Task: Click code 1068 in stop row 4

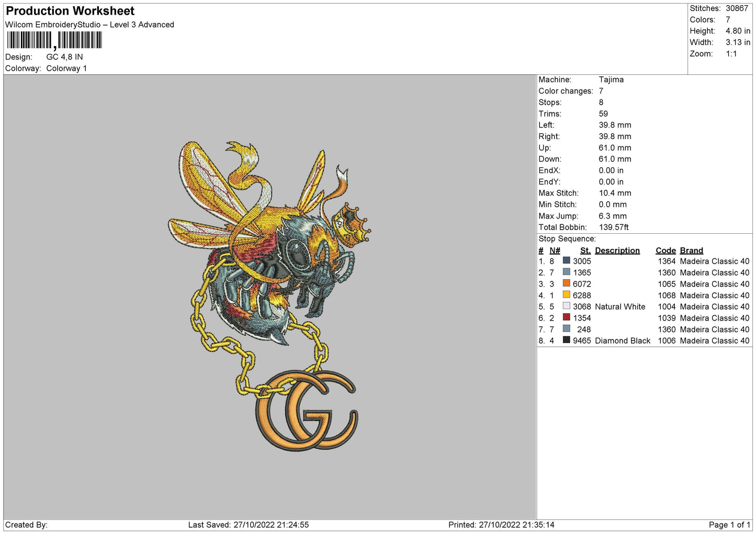Action: 667,296
